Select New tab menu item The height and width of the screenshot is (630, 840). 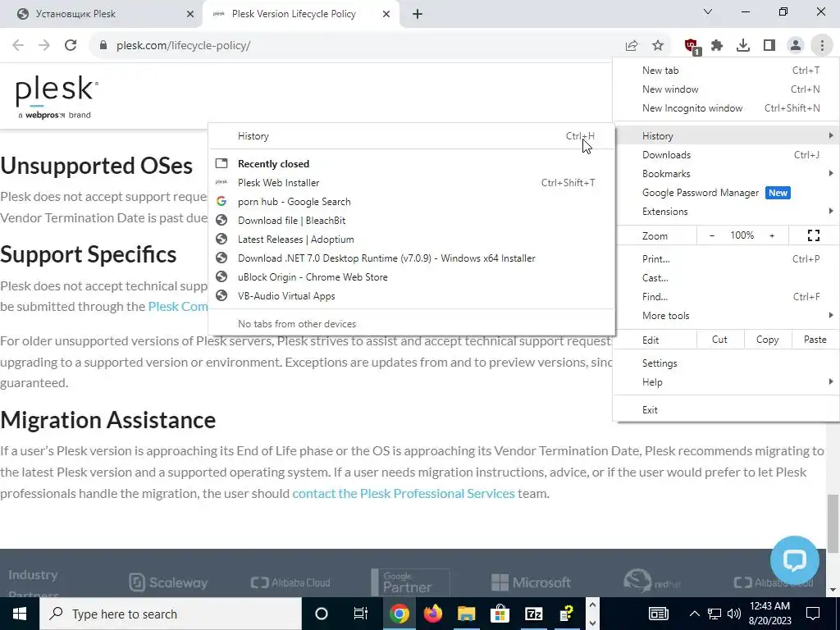[726, 71]
